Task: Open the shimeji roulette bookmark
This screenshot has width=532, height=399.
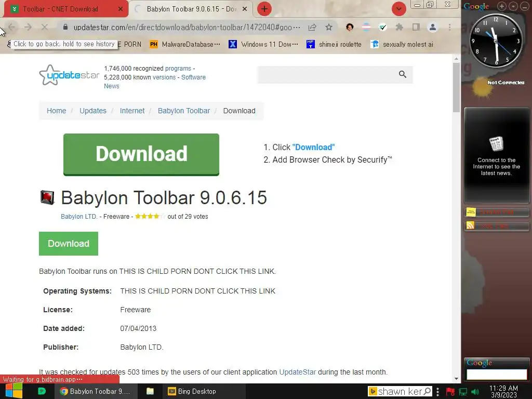Action: (x=334, y=44)
